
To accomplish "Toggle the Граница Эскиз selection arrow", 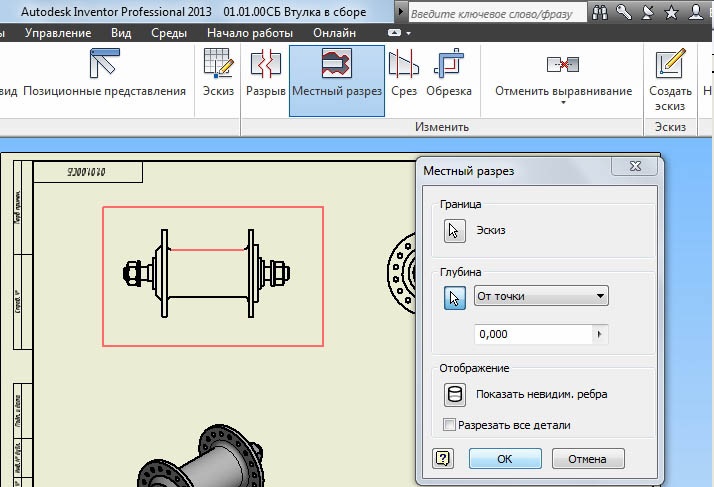I will [455, 230].
